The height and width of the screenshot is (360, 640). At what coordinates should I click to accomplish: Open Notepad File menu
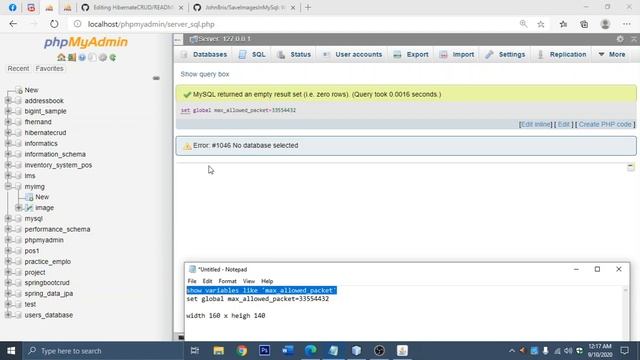coord(192,281)
